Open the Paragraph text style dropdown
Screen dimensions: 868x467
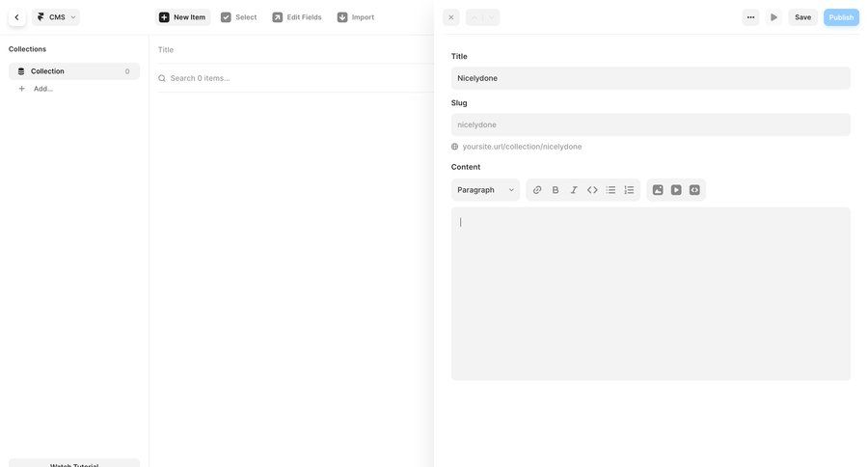pyautogui.click(x=485, y=190)
